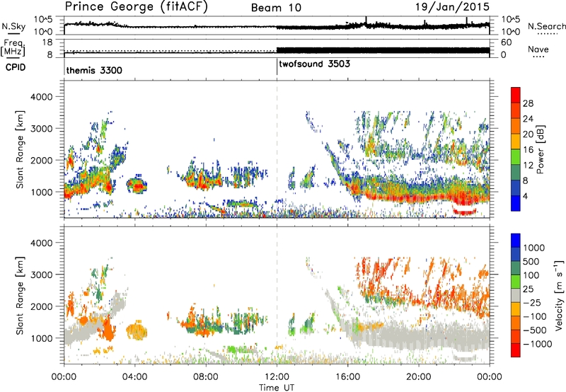Click the '-100' value on Velocity scale
566x392 pixels.
click(x=535, y=316)
